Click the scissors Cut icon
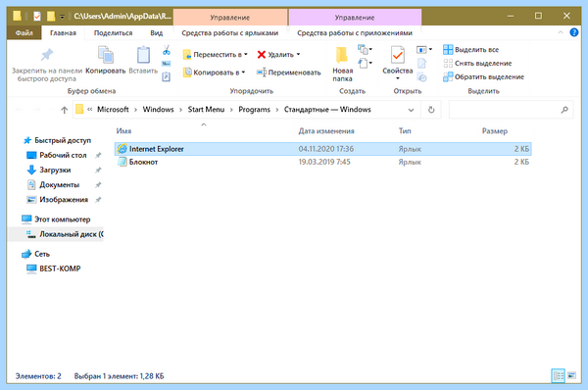Image resolution: width=588 pixels, height=390 pixels. 167,50
